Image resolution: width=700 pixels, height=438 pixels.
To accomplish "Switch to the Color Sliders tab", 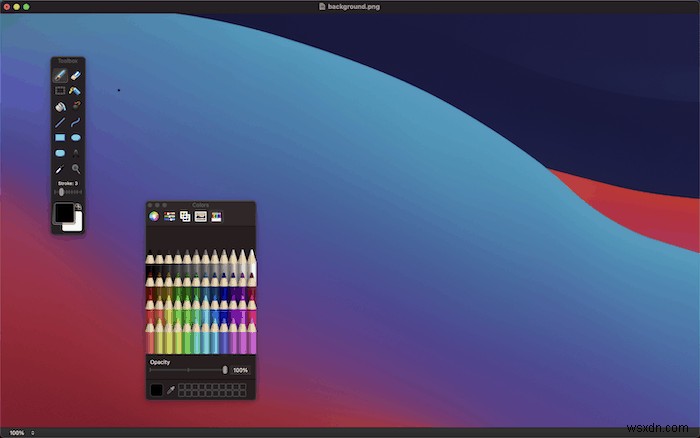I will 170,217.
